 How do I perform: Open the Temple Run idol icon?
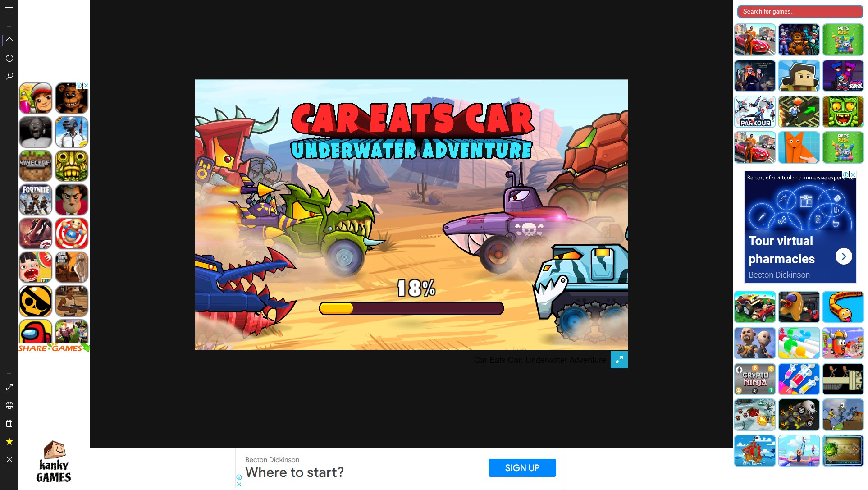(x=72, y=166)
